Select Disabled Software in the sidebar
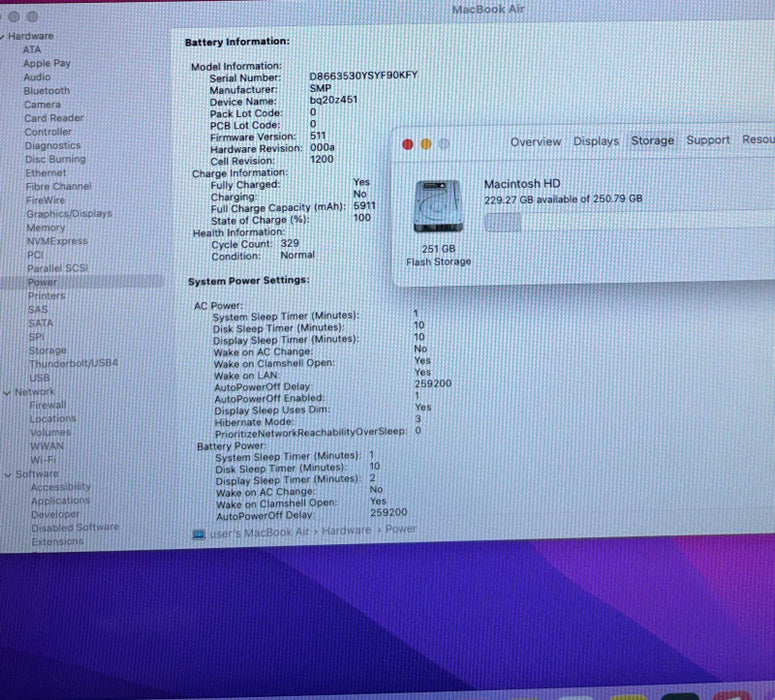Image resolution: width=775 pixels, height=700 pixels. [x=75, y=527]
